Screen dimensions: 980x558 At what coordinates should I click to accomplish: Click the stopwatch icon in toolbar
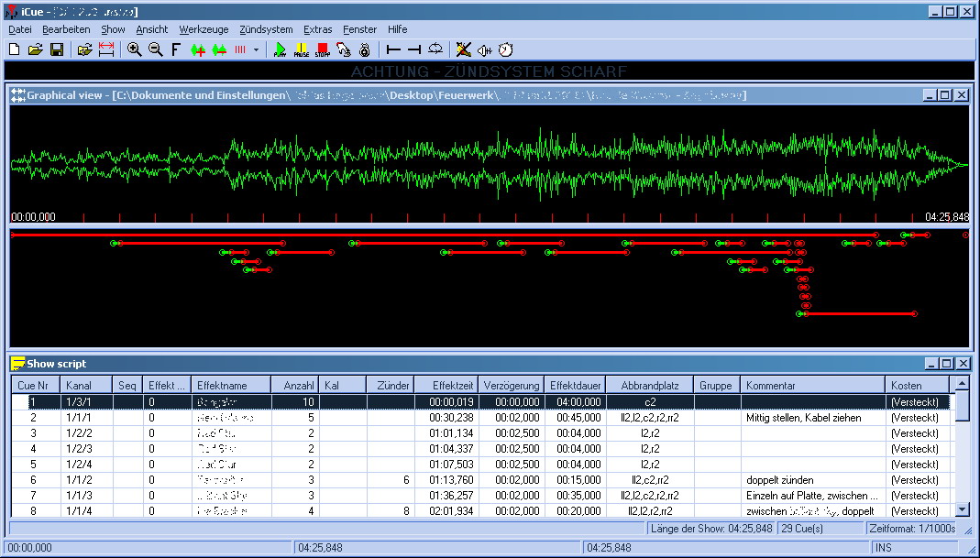pyautogui.click(x=505, y=49)
